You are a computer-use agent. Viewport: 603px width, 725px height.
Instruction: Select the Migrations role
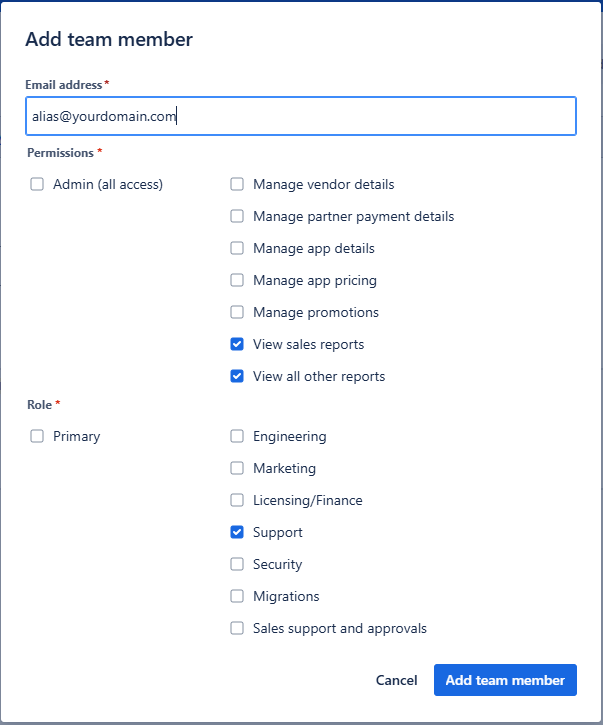(x=237, y=596)
